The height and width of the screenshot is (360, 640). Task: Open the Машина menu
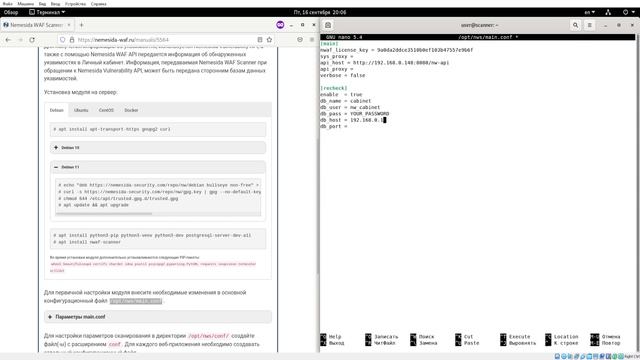(26, 4)
